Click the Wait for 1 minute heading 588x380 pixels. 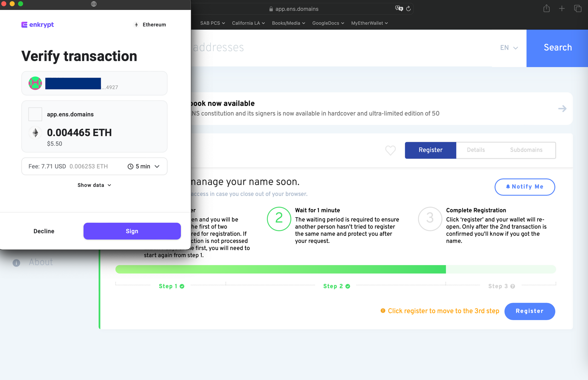click(x=318, y=210)
